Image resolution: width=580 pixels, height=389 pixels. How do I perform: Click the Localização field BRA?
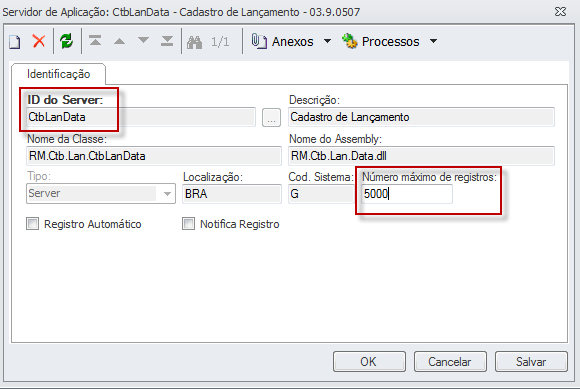(x=232, y=194)
